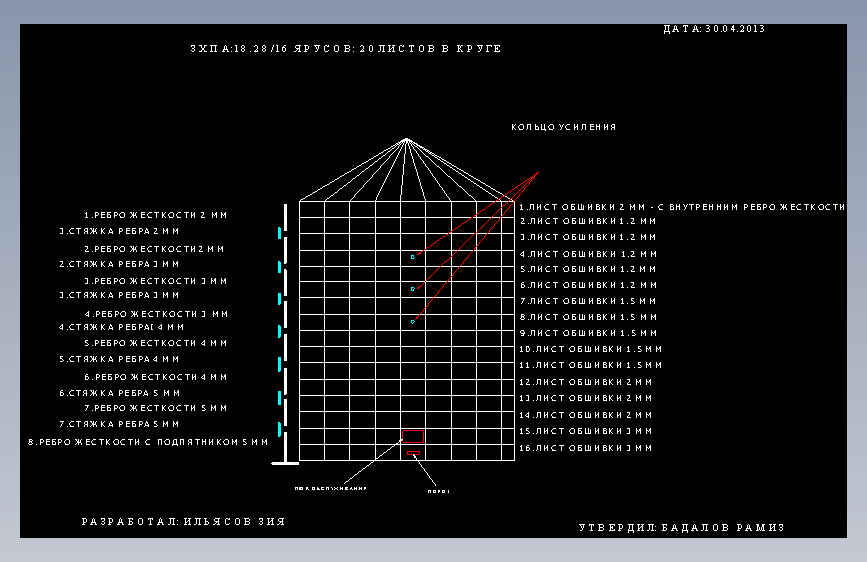867x562 pixels.
Task: Click the cyan tie marker beside '2.СТЯЖКА РЕБРА 3 ММ'
Action: [279, 267]
